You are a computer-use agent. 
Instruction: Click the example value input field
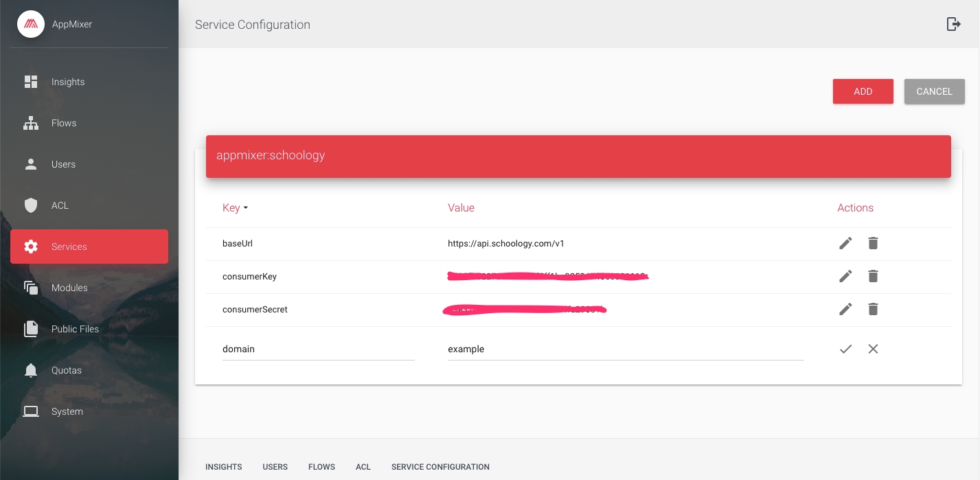(625, 349)
